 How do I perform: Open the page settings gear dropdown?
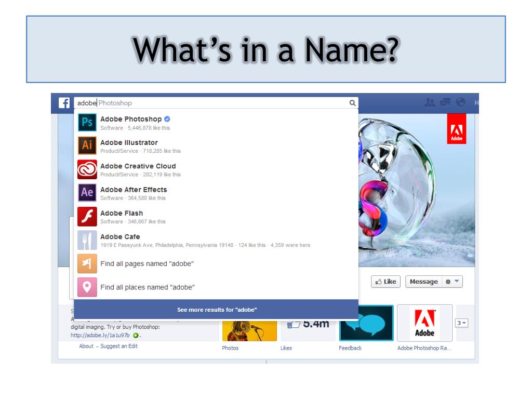(x=453, y=282)
